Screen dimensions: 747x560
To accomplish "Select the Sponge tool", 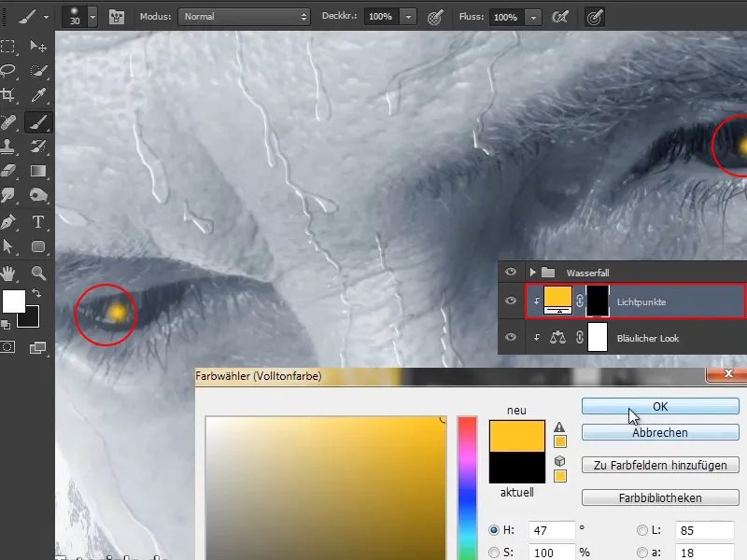I will pyautogui.click(x=38, y=195).
